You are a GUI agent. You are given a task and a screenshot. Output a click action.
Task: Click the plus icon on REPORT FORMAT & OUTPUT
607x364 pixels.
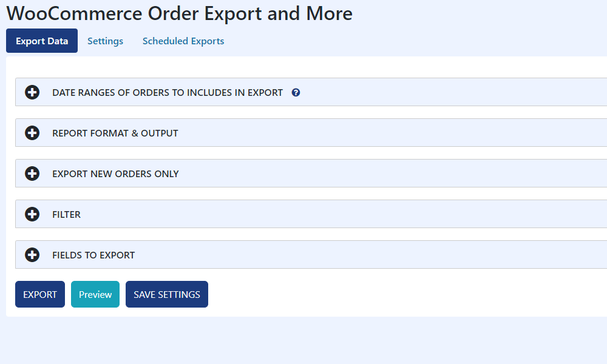(x=32, y=133)
